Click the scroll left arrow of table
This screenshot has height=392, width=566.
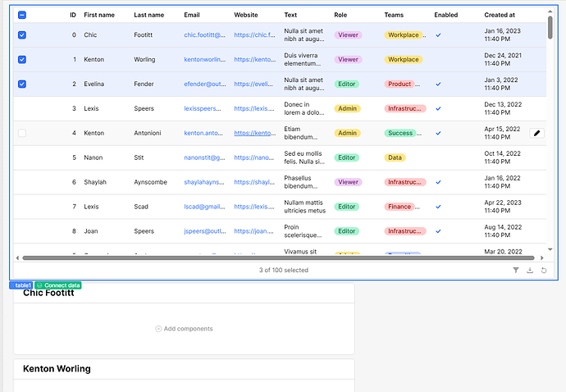point(17,258)
